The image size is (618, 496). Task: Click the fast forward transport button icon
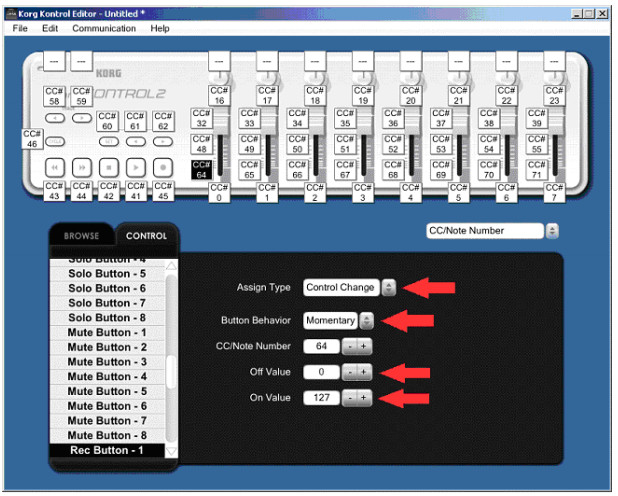click(82, 167)
